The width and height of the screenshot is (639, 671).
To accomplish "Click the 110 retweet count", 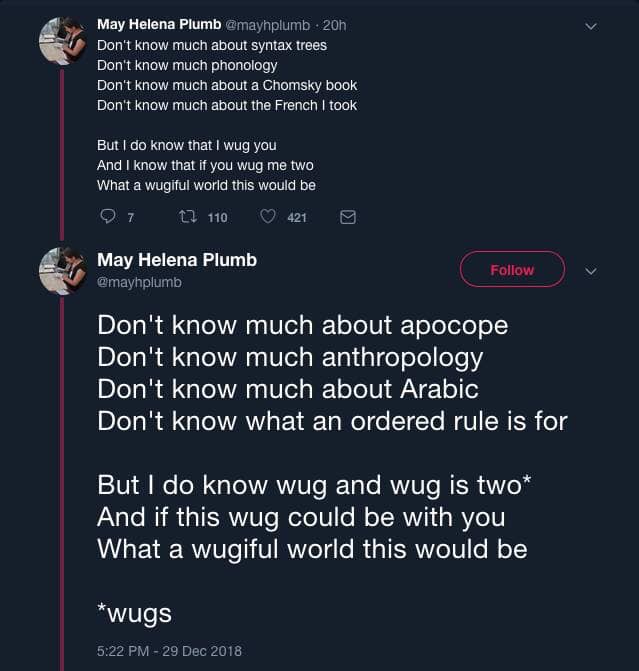I will pos(217,218).
